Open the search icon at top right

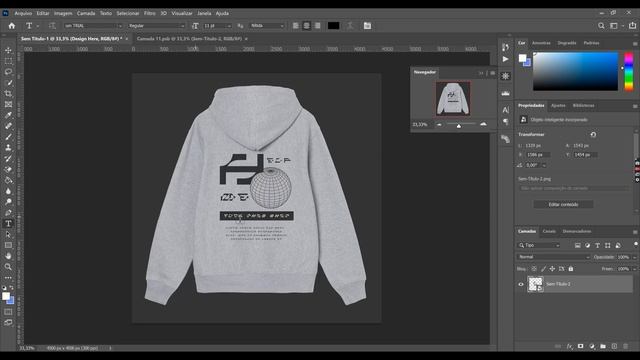point(601,26)
